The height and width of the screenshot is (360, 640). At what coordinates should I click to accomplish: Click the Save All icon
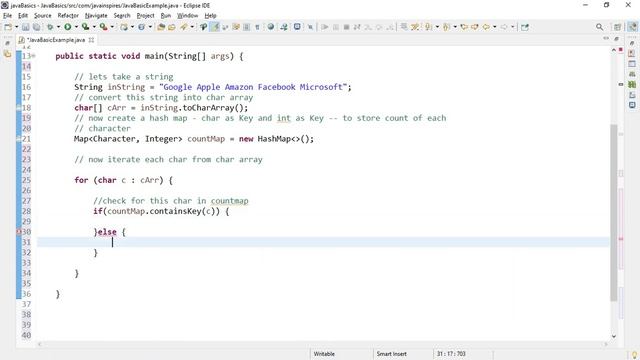pyautogui.click(x=36, y=27)
